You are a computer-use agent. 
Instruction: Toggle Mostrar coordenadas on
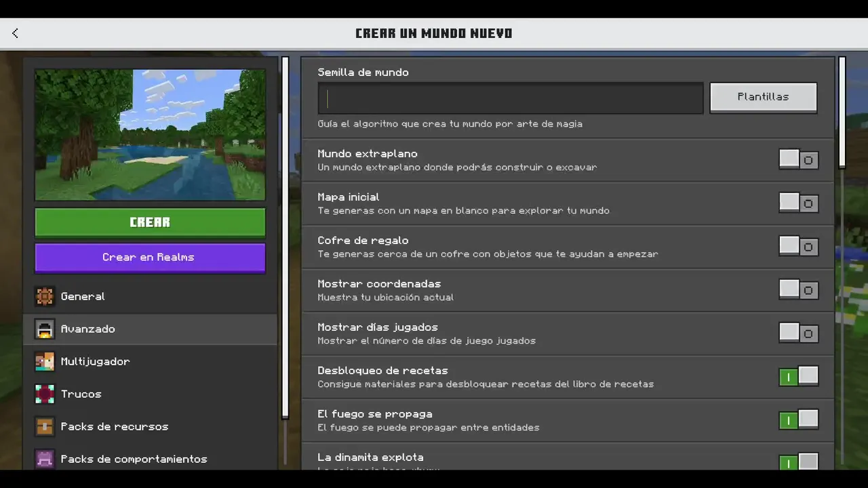pyautogui.click(x=798, y=290)
